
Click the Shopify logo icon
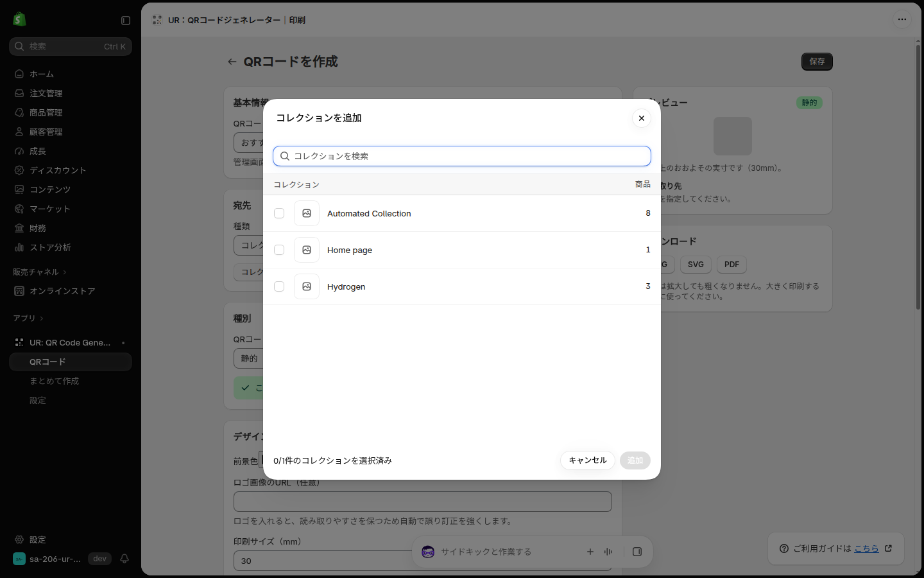19,19
